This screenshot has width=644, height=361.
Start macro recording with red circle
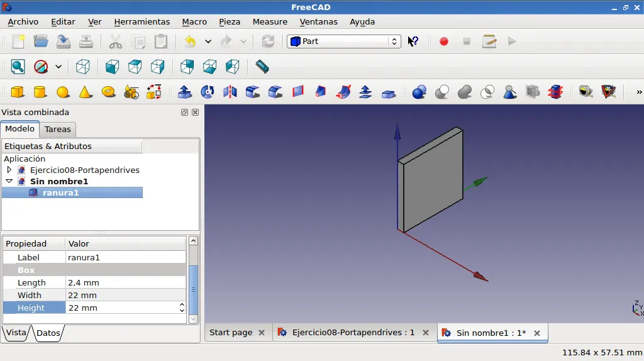(x=444, y=42)
